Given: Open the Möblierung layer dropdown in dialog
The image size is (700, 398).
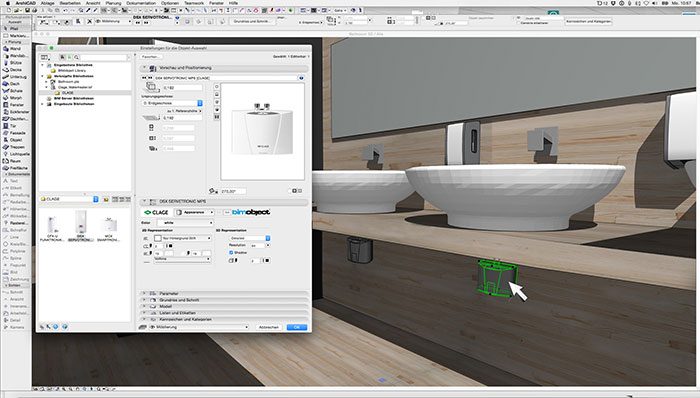Looking at the screenshot, I should pos(199,328).
